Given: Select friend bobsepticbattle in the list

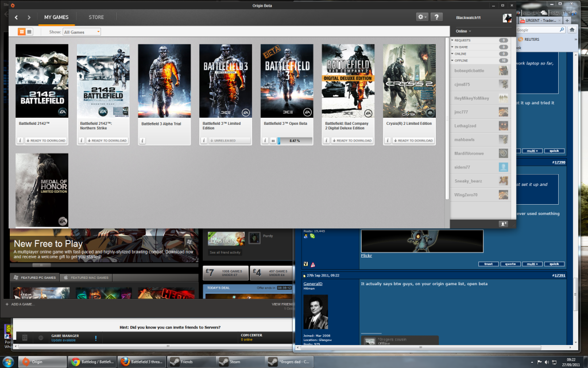Looking at the screenshot, I should tap(481, 71).
